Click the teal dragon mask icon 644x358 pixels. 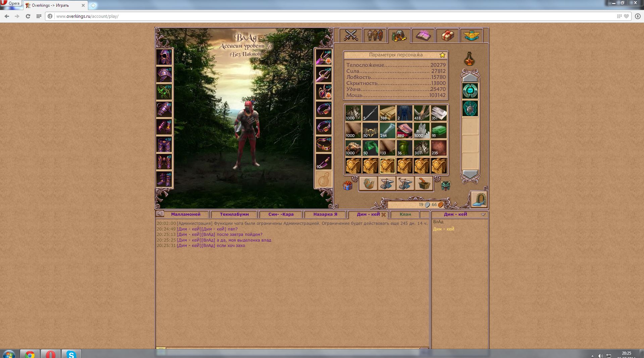(x=445, y=186)
